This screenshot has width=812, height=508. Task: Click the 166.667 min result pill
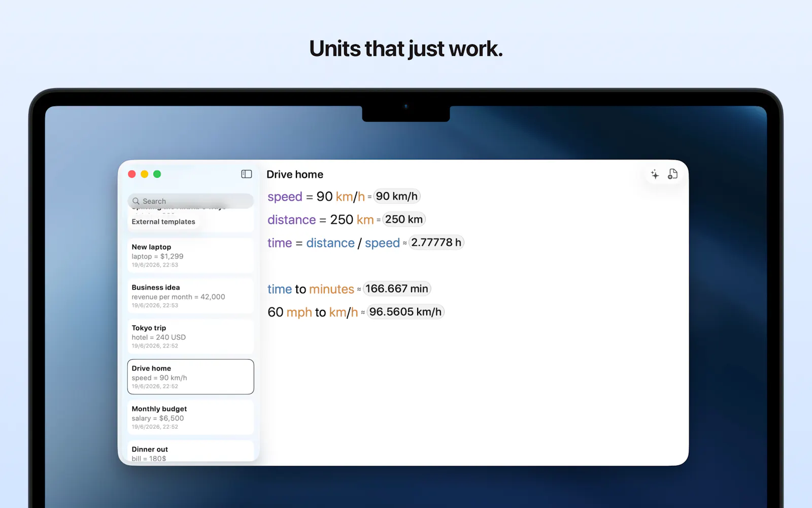pyautogui.click(x=397, y=289)
